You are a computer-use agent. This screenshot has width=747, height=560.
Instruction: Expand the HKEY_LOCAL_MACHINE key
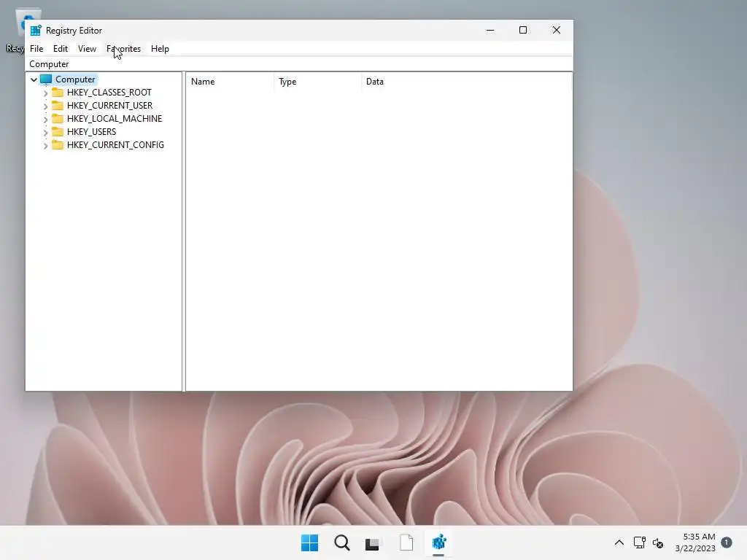click(x=46, y=119)
